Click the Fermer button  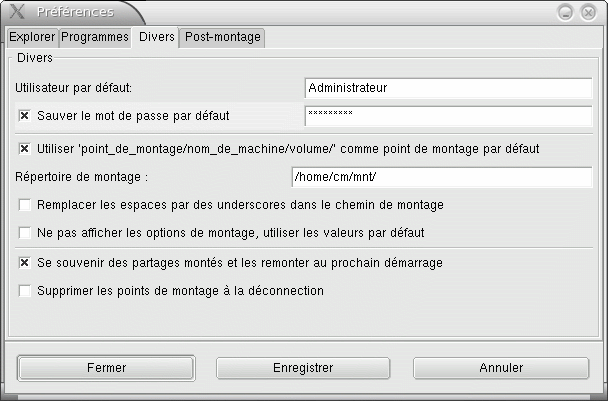[x=106, y=368]
